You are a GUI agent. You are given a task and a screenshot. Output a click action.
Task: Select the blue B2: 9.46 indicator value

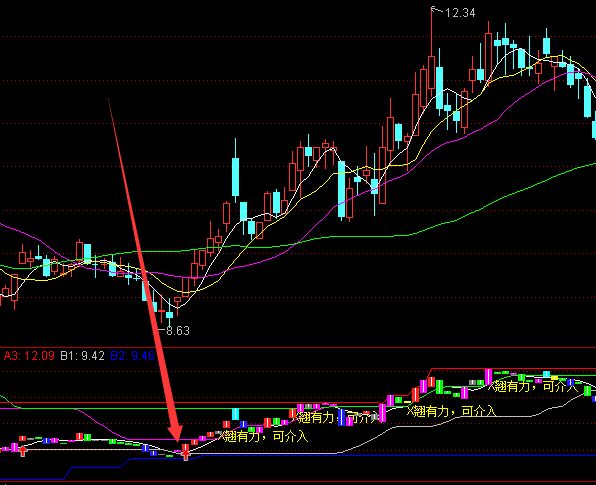point(132,356)
